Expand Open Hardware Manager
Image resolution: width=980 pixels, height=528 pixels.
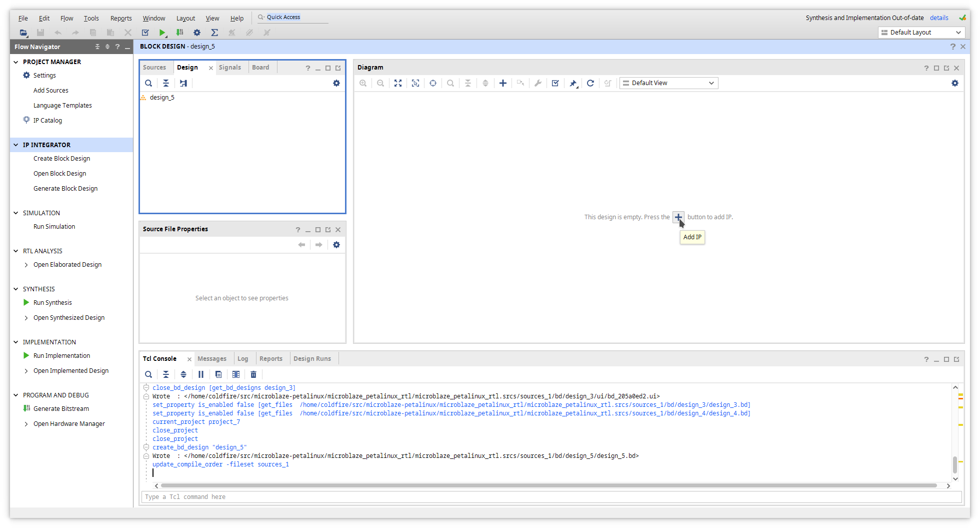coord(26,424)
